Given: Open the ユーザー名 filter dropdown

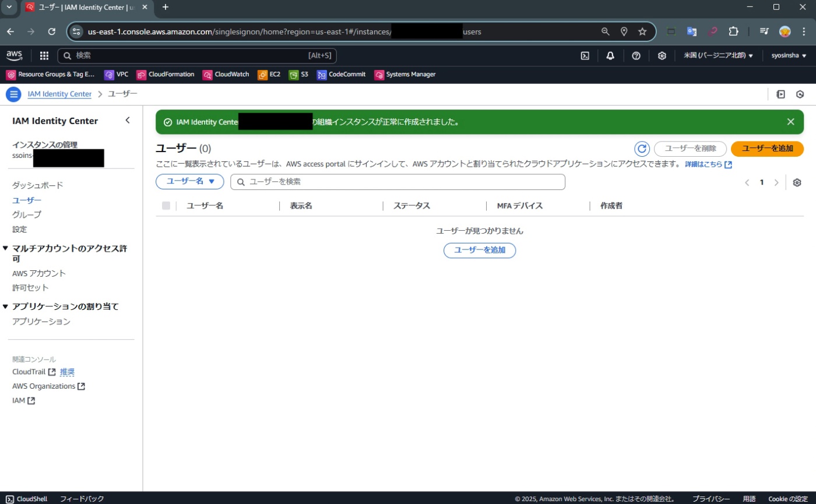Looking at the screenshot, I should (x=191, y=181).
